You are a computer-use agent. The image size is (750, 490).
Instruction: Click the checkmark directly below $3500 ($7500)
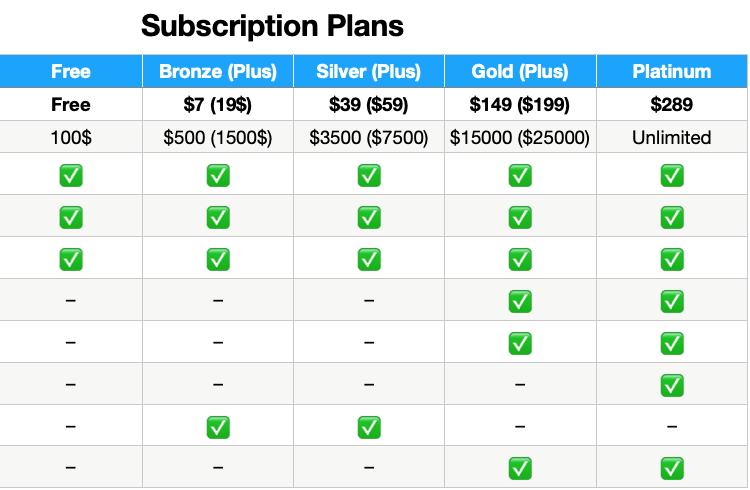point(369,176)
